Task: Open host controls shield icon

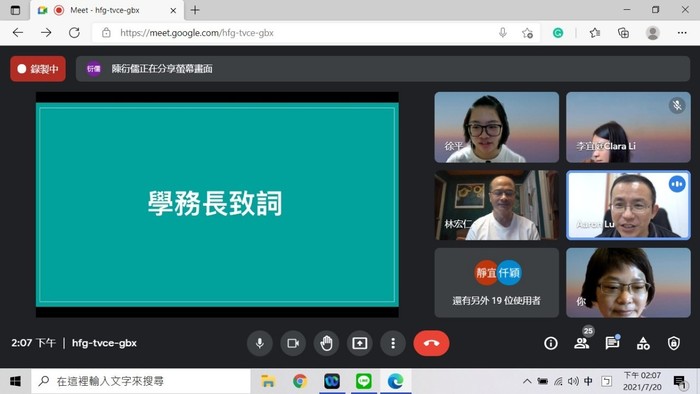Action: (x=674, y=343)
